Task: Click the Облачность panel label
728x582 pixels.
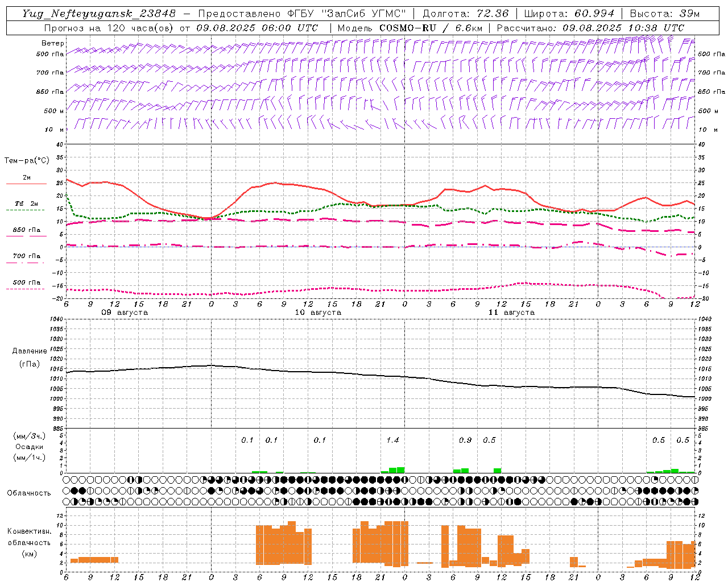Action: pos(29,493)
